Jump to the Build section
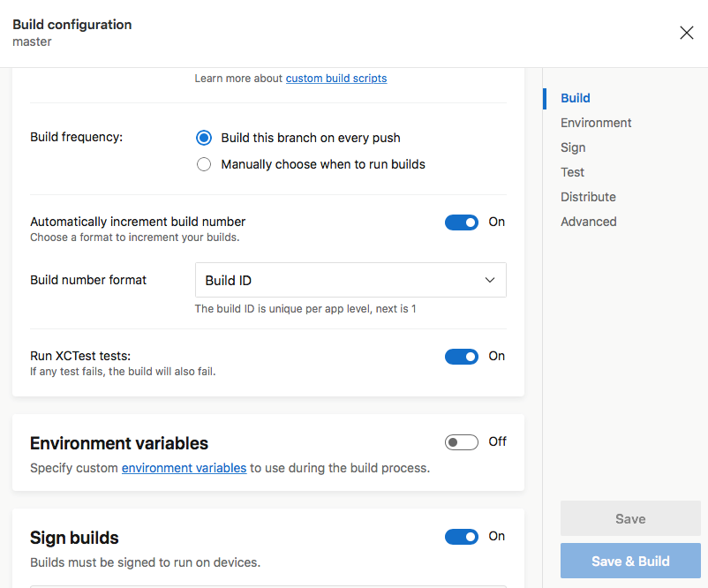708x588 pixels. [x=576, y=98]
